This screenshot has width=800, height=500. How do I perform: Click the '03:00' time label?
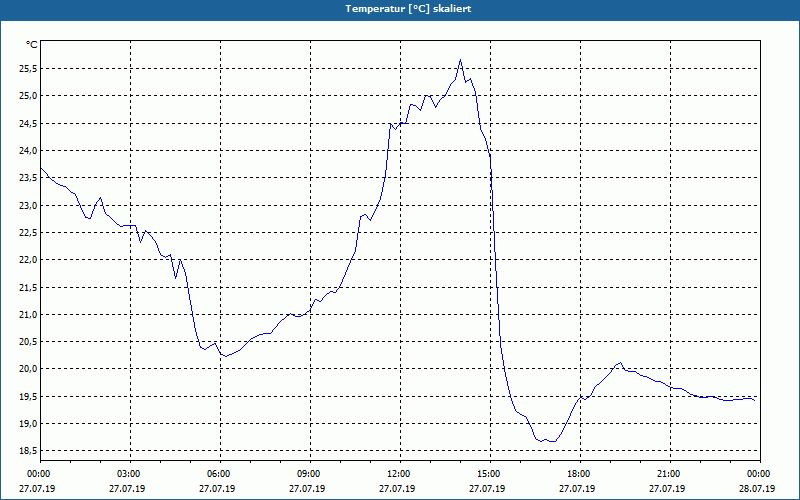pos(130,474)
